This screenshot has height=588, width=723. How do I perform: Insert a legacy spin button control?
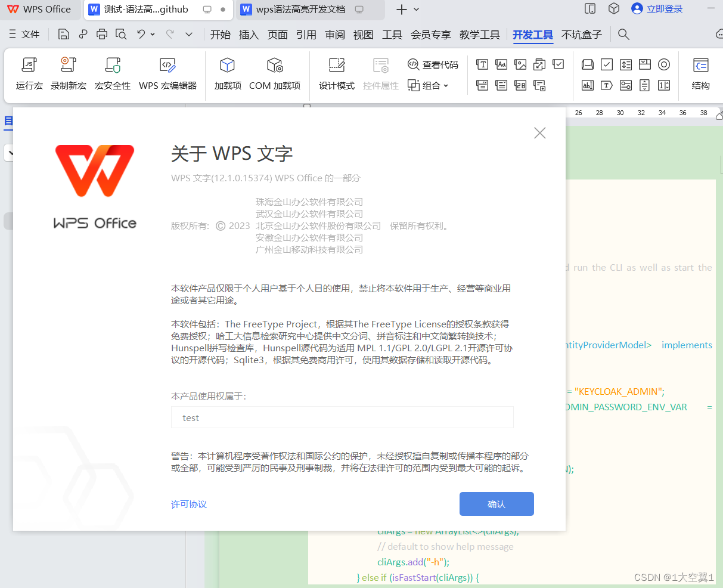tap(664, 85)
